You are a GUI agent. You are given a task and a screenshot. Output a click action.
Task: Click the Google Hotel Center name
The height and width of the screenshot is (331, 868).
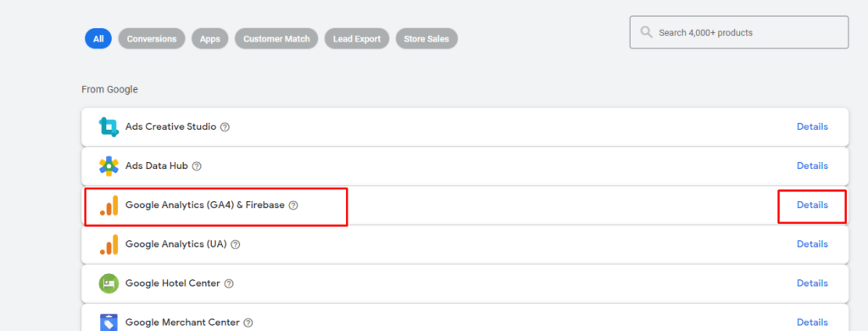[x=173, y=283]
